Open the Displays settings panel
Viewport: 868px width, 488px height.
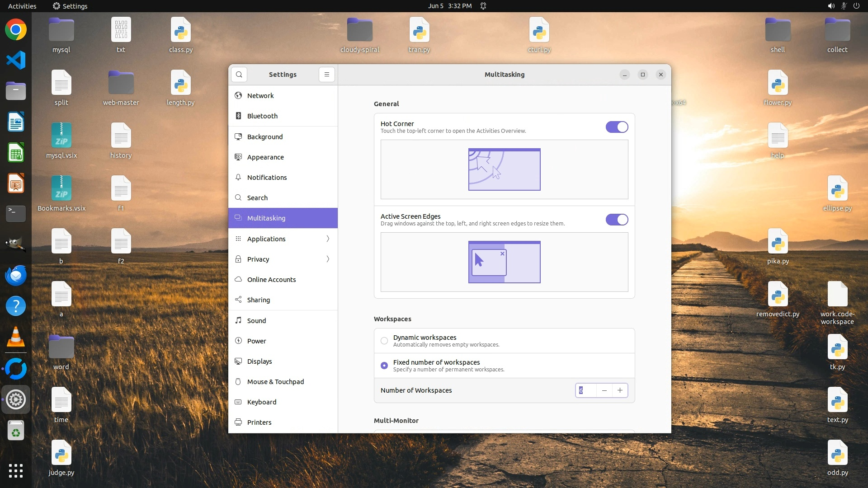click(x=259, y=361)
